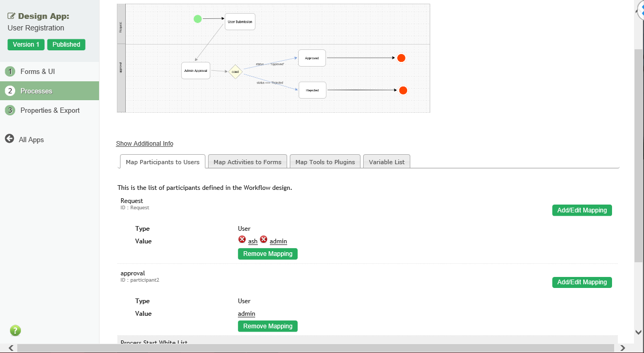Remove Mapping for the approval participant
This screenshot has width=644, height=353.
[x=268, y=326]
